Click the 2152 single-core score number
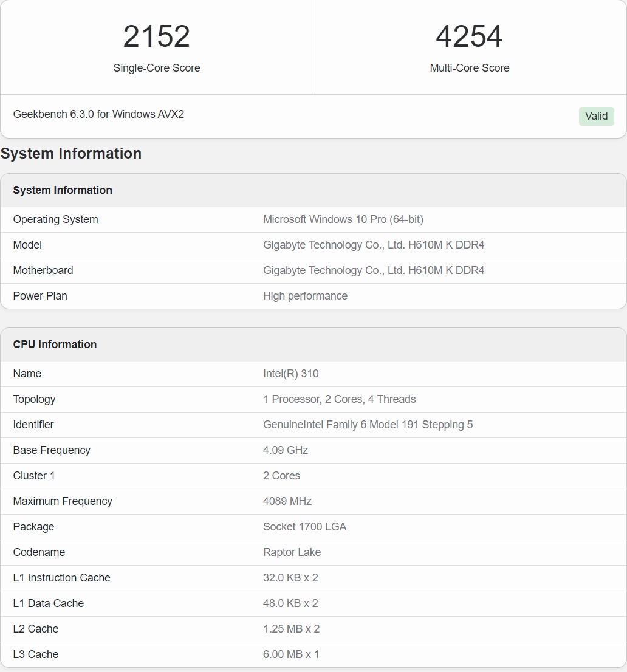 (157, 36)
